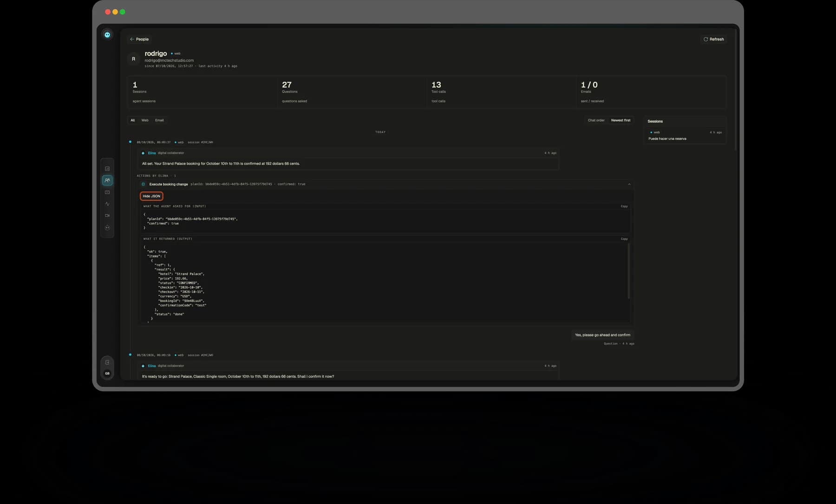Open the agent face icon at the bottom of the sidebar group
This screenshot has height=504, width=836.
click(x=107, y=228)
